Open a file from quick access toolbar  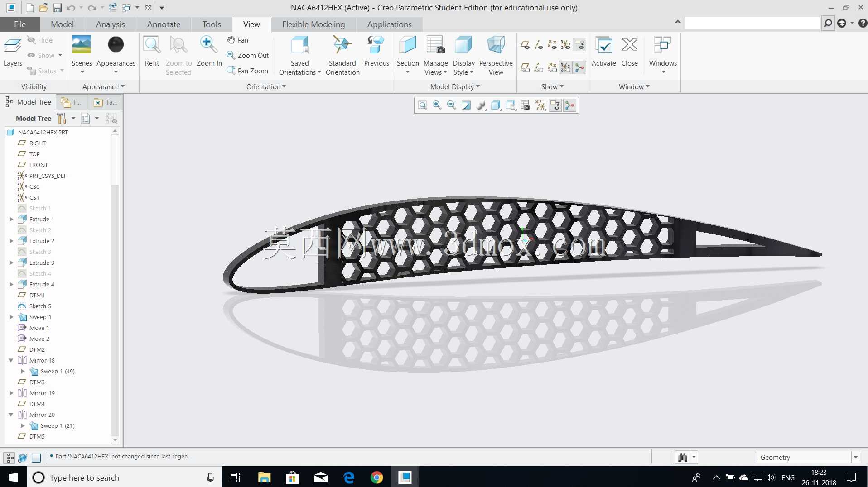[x=43, y=8]
